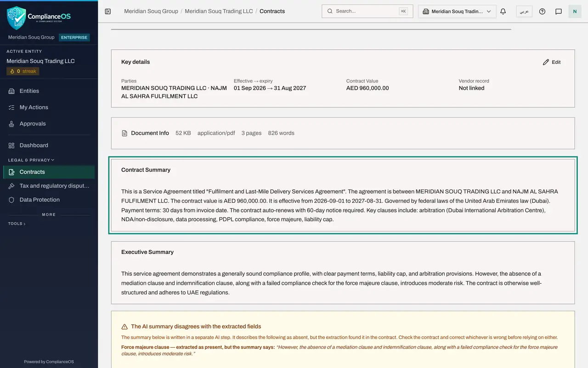Click the Contract Summary heading
Viewport: 588px width, 368px height.
[146, 170]
